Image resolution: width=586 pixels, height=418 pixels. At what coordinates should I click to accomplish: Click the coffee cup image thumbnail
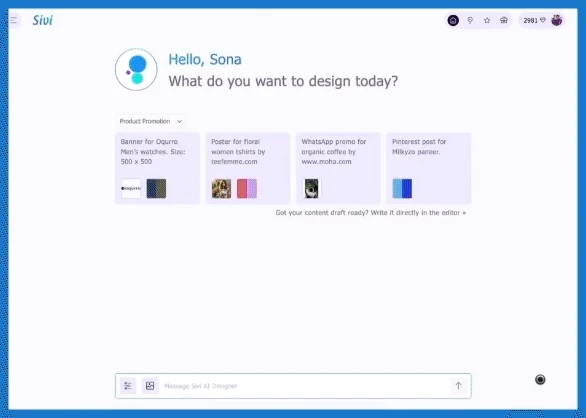[311, 188]
